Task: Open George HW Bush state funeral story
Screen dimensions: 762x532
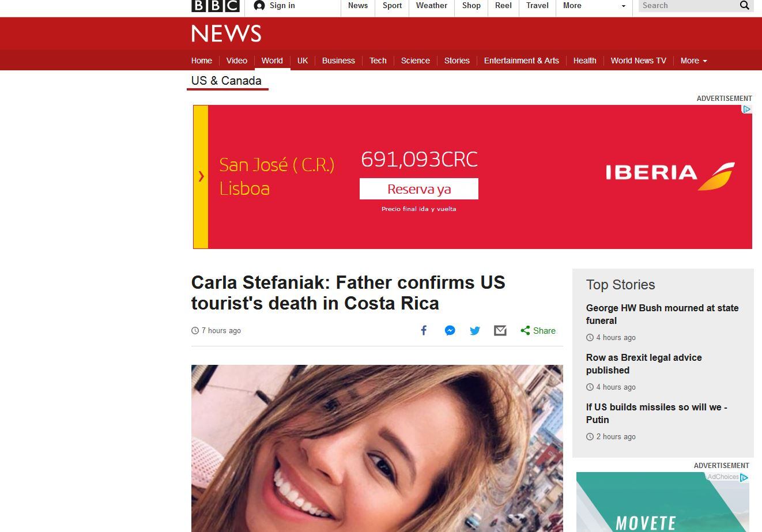Action: click(x=662, y=314)
